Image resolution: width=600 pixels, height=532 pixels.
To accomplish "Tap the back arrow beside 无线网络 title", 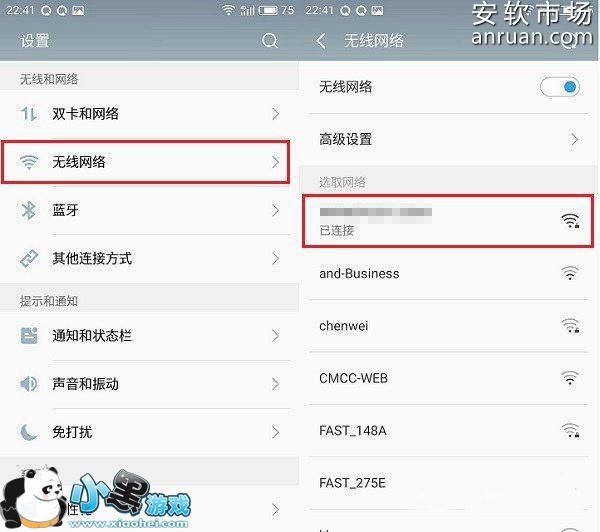I will [x=321, y=41].
